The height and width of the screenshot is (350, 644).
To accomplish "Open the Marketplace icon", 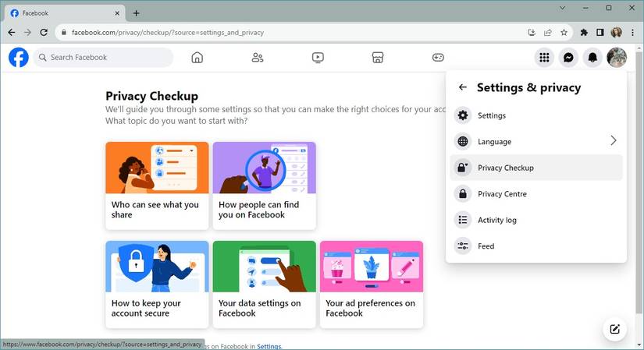I will pyautogui.click(x=378, y=58).
